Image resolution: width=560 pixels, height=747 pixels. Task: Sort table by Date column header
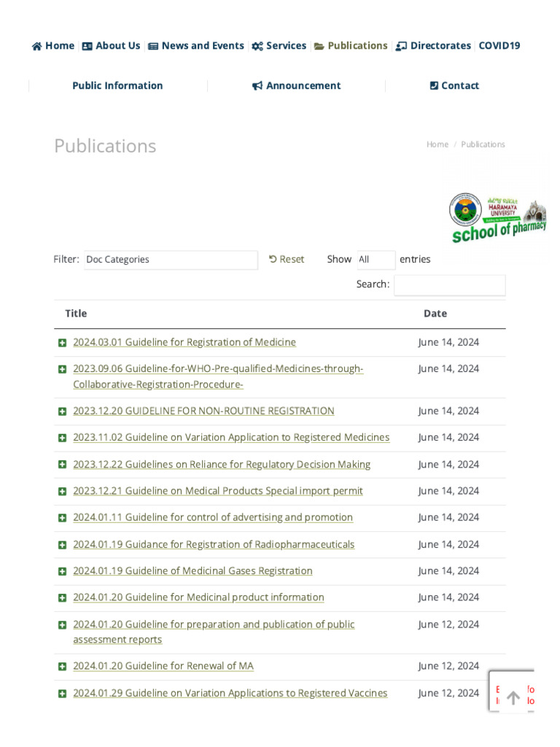[435, 314]
